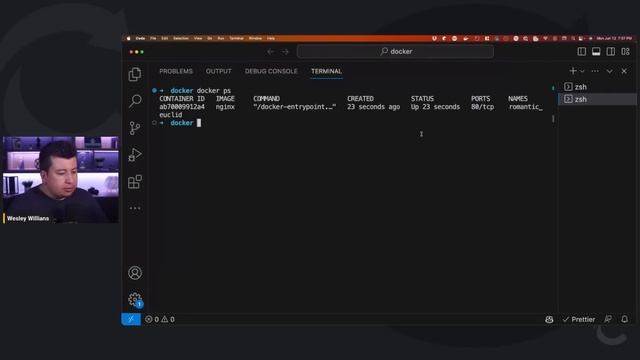Collapse the panel with the chevron

pos(609,71)
